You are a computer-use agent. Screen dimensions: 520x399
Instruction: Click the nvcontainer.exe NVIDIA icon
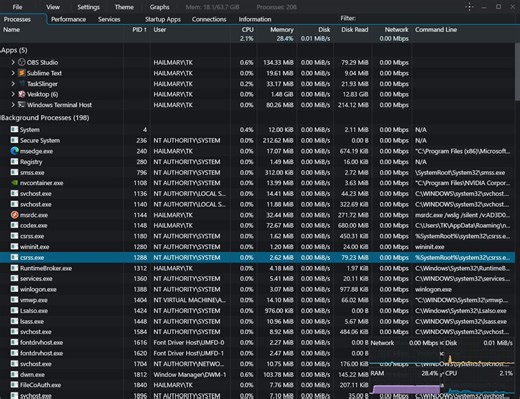[14, 183]
